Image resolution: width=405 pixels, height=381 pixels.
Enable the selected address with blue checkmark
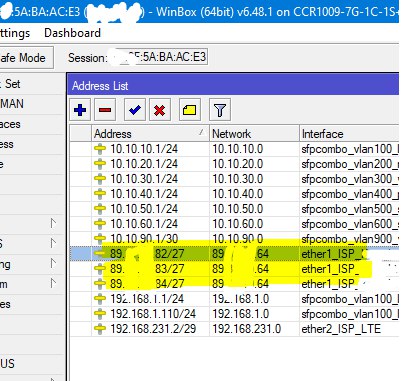point(135,110)
